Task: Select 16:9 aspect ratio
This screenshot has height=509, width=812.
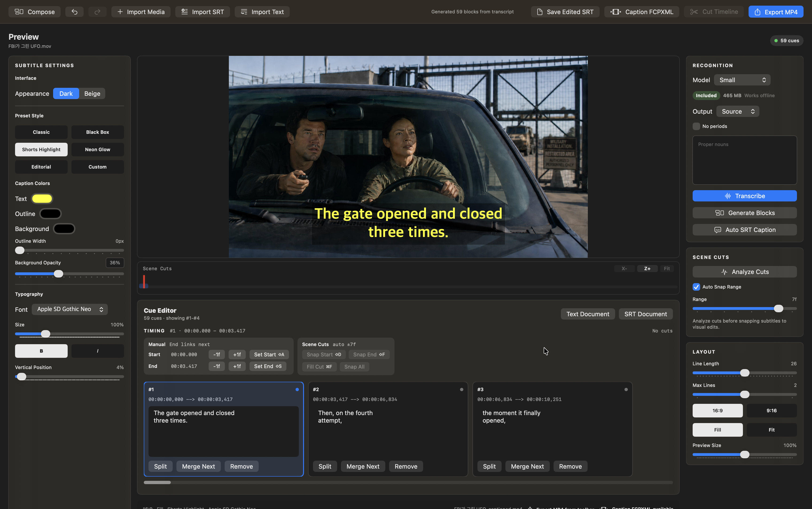Action: click(717, 410)
